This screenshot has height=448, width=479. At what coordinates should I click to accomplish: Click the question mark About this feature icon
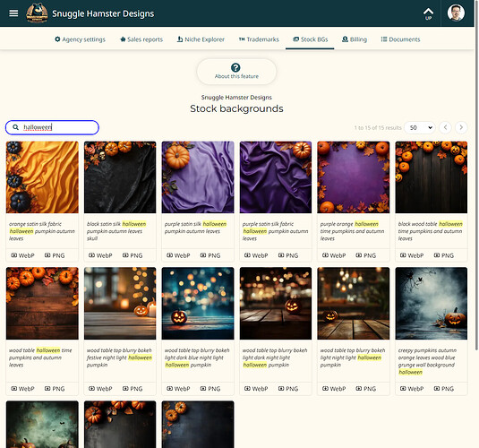tap(235, 67)
